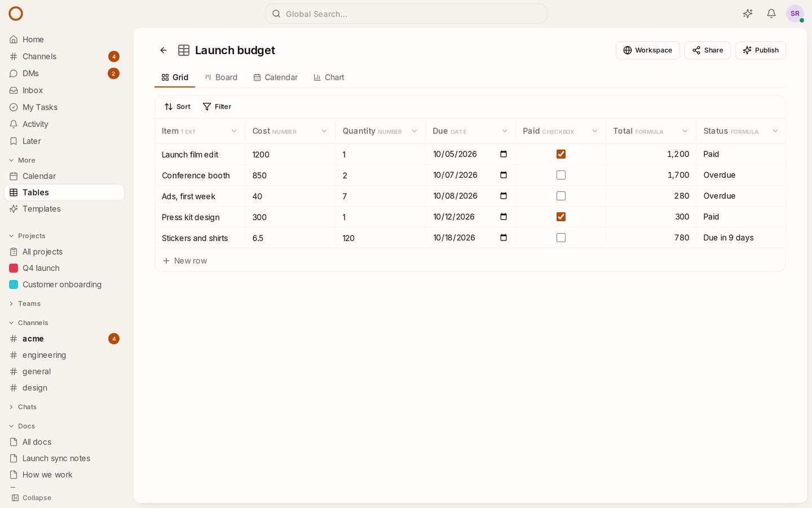
Task: Check Paid for Conference booth
Action: (561, 175)
